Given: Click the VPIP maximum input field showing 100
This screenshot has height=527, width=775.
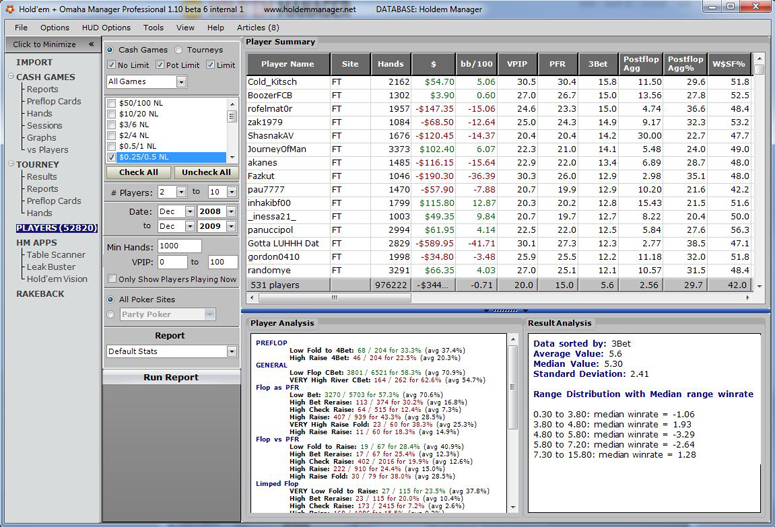Looking at the screenshot, I should click(222, 262).
